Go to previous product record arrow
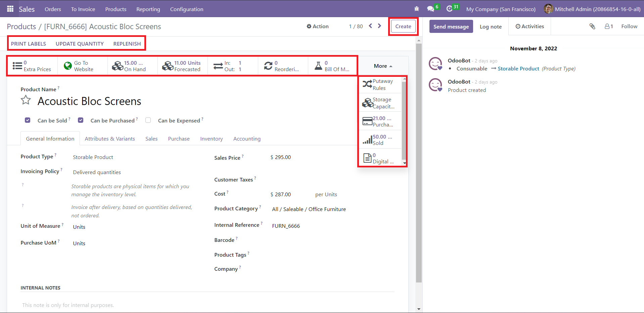The height and width of the screenshot is (313, 644). point(370,26)
